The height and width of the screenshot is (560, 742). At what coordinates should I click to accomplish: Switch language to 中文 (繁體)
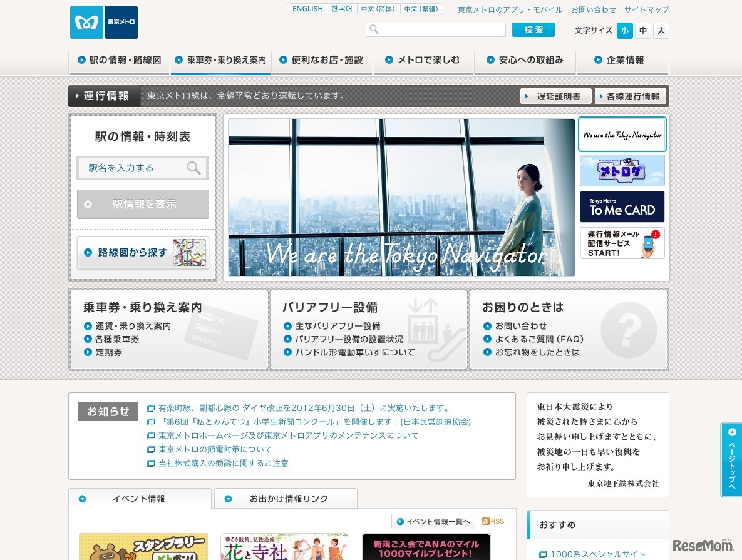pos(421,9)
